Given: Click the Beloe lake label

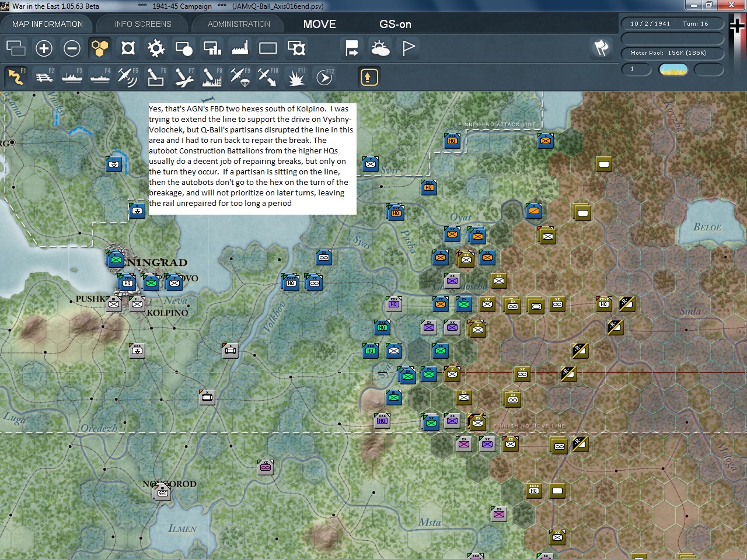Looking at the screenshot, I should pos(707,227).
